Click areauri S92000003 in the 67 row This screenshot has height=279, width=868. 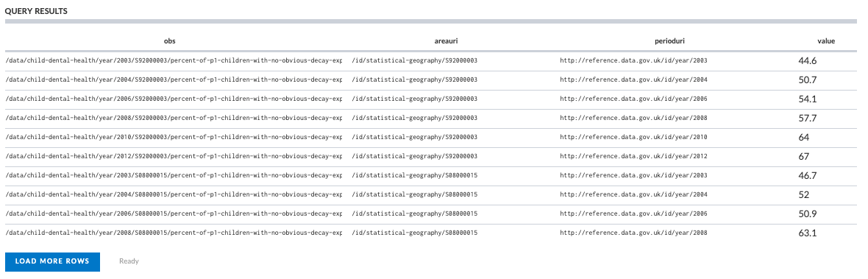[x=415, y=156]
